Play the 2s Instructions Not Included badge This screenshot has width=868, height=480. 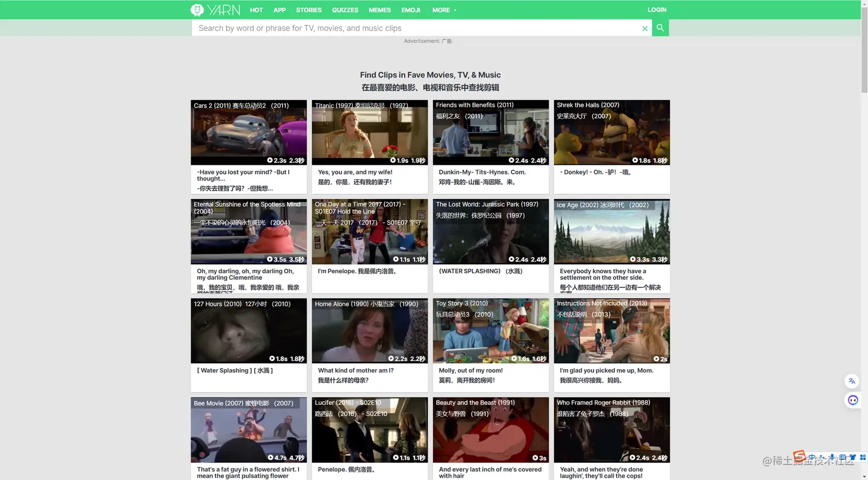660,359
